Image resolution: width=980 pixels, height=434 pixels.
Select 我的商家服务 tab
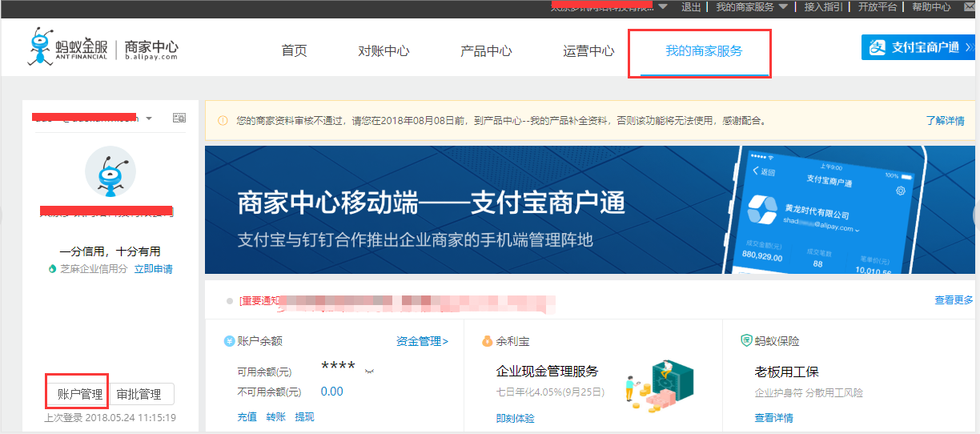(x=704, y=50)
